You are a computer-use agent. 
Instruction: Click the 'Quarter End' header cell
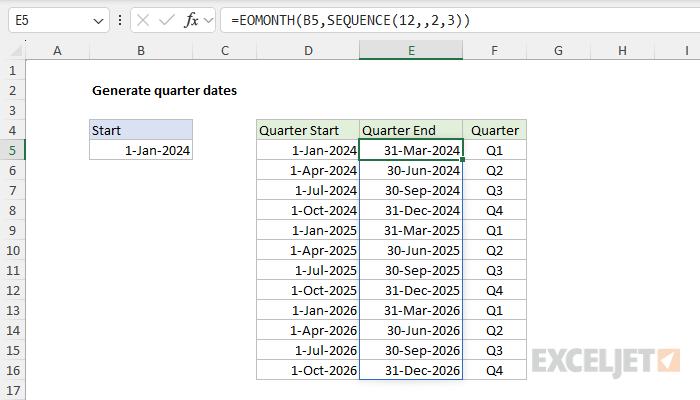[411, 130]
